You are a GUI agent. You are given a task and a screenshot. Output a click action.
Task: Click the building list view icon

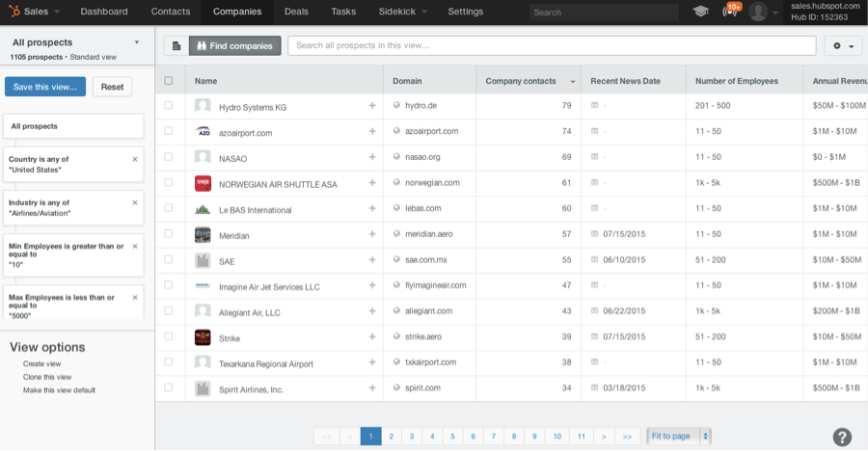[x=176, y=46]
